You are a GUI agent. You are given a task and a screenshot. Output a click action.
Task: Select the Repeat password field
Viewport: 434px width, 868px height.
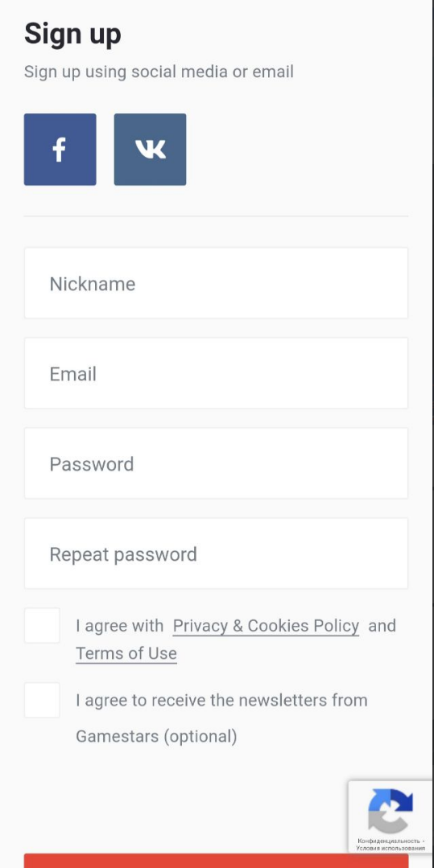(x=216, y=553)
